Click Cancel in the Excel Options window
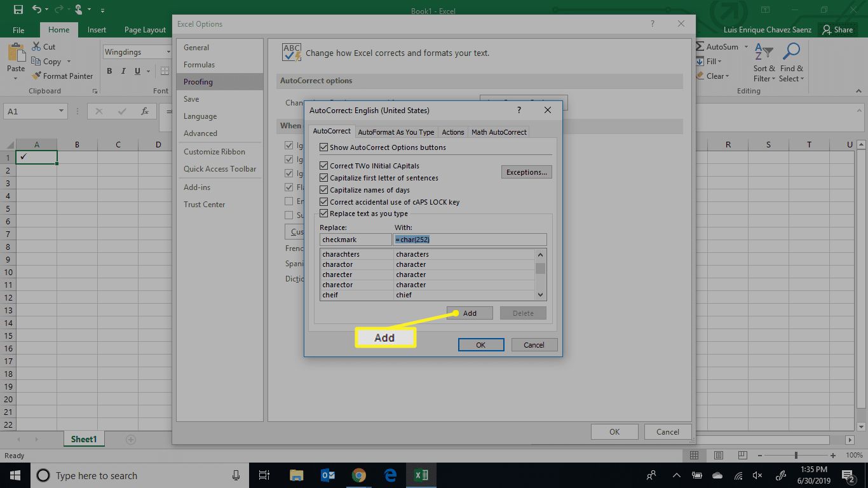Image resolution: width=868 pixels, height=488 pixels. 668,431
